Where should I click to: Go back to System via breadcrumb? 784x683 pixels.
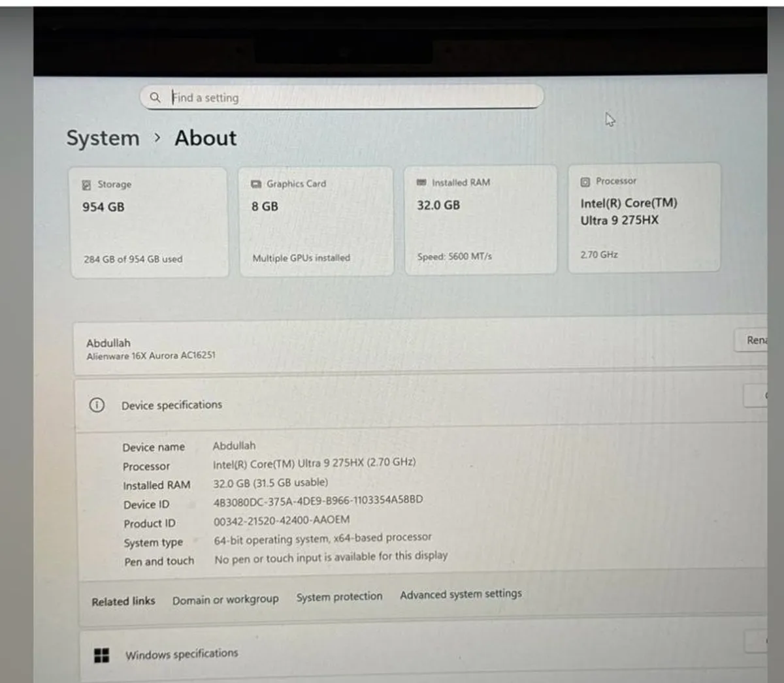point(103,138)
